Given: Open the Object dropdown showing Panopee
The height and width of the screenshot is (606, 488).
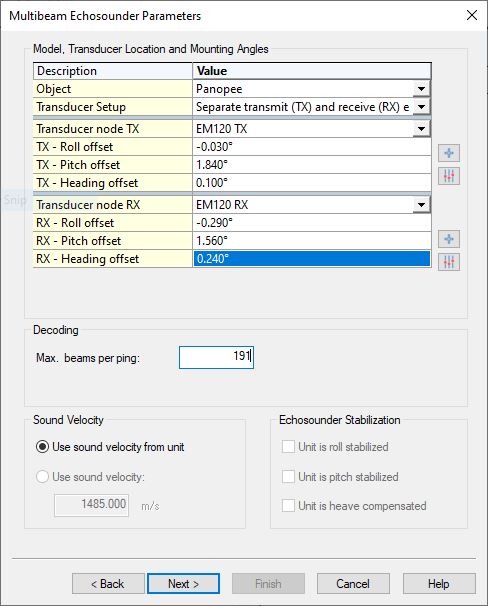Looking at the screenshot, I should click(x=421, y=89).
